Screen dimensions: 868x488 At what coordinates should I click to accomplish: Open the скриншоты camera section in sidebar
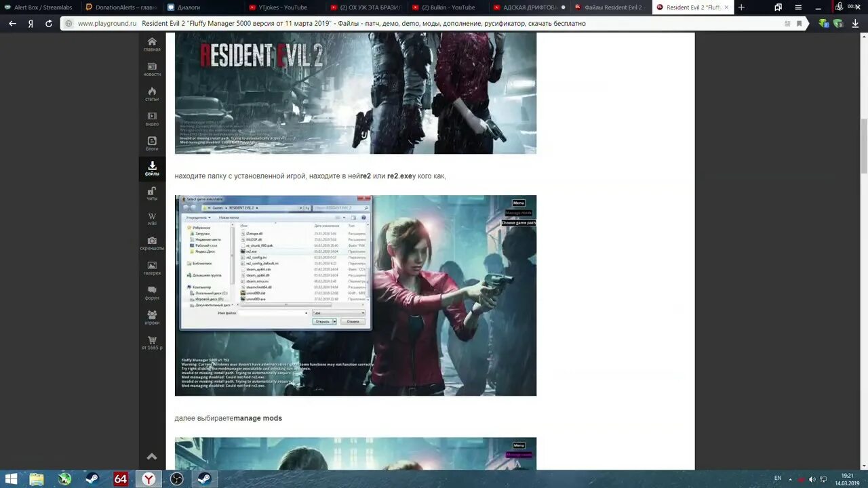(x=152, y=243)
